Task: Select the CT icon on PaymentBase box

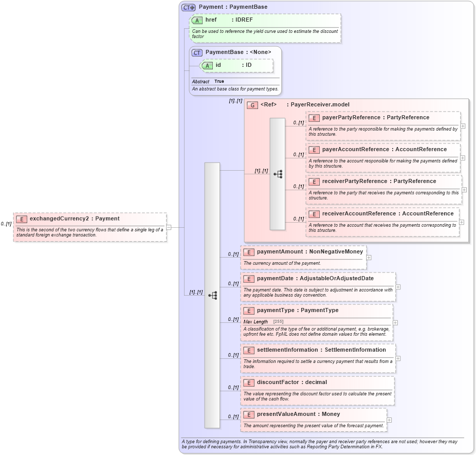Action: coord(197,52)
